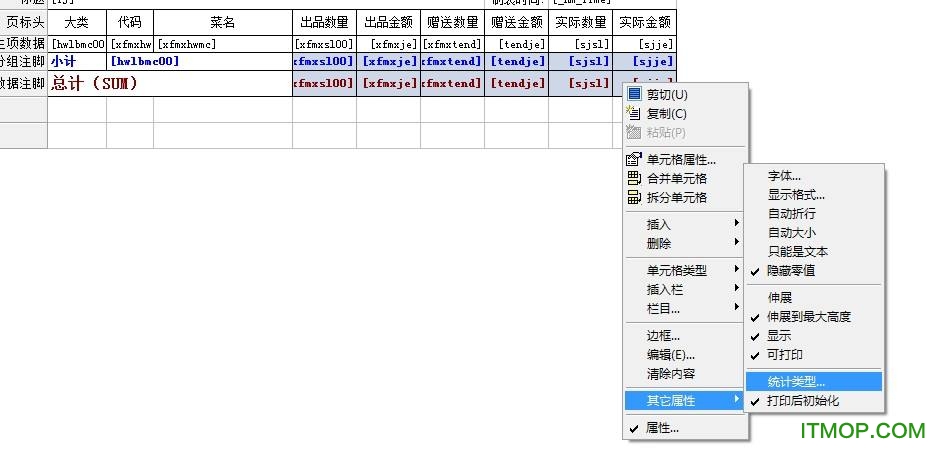Image resolution: width=931 pixels, height=456 pixels.
Task: Click the Cut (剪切) scissors icon
Action: tap(634, 94)
